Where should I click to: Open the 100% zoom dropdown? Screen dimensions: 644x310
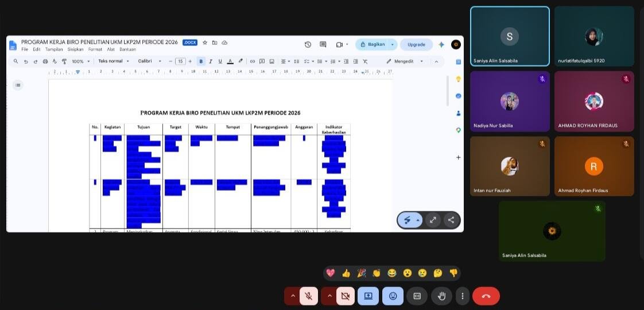[81, 61]
